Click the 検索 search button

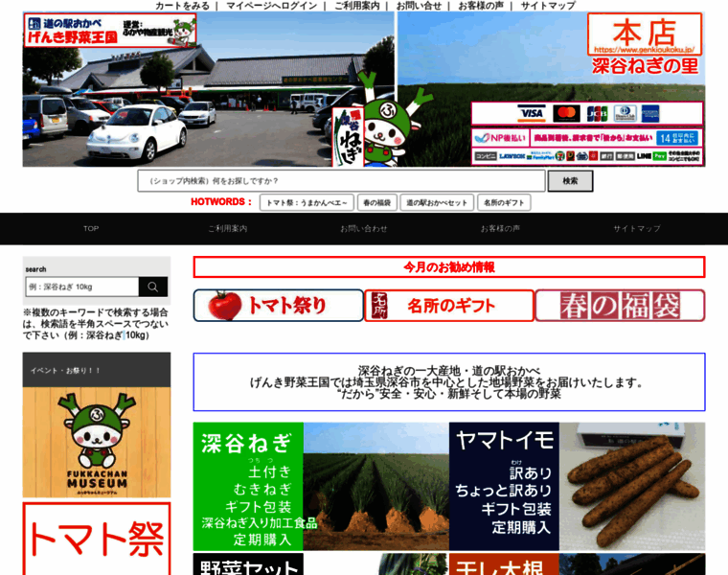(x=570, y=181)
